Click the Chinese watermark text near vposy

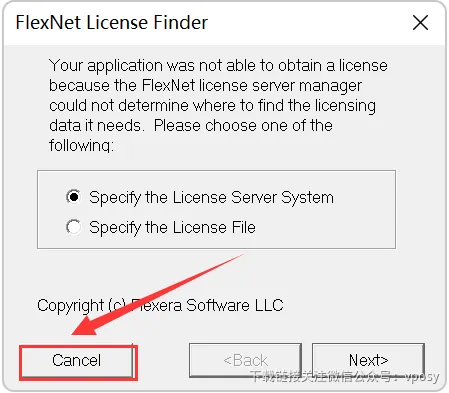pyautogui.click(x=344, y=377)
